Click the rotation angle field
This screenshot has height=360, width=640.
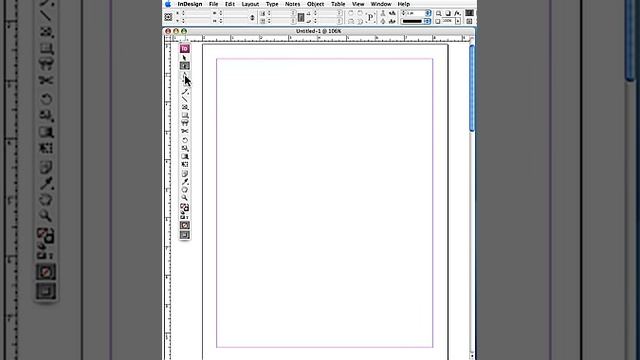(x=328, y=13)
